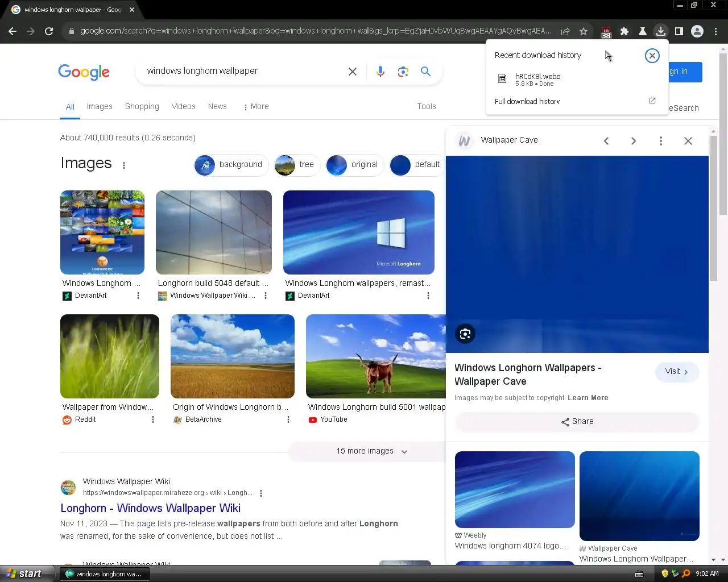Open the DeviantArt remastered wallpapers thumbnail
This screenshot has height=582, width=728.
click(x=359, y=232)
